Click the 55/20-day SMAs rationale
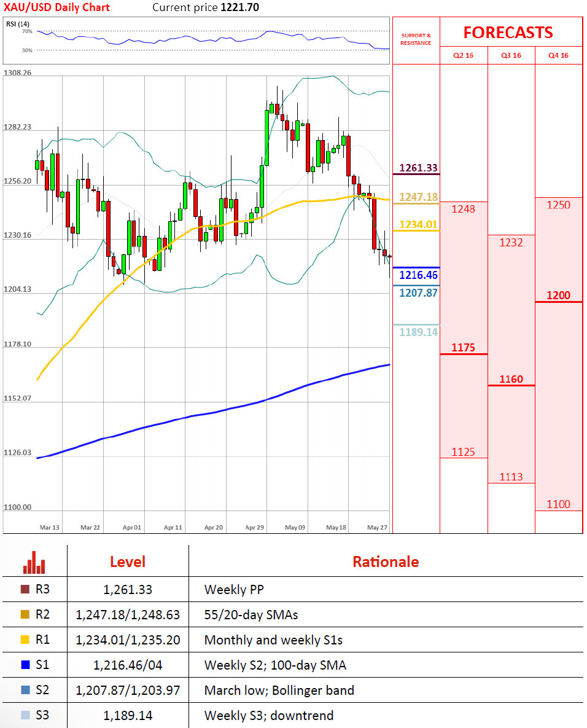Viewport: 587px width, 728px height. pos(251,615)
